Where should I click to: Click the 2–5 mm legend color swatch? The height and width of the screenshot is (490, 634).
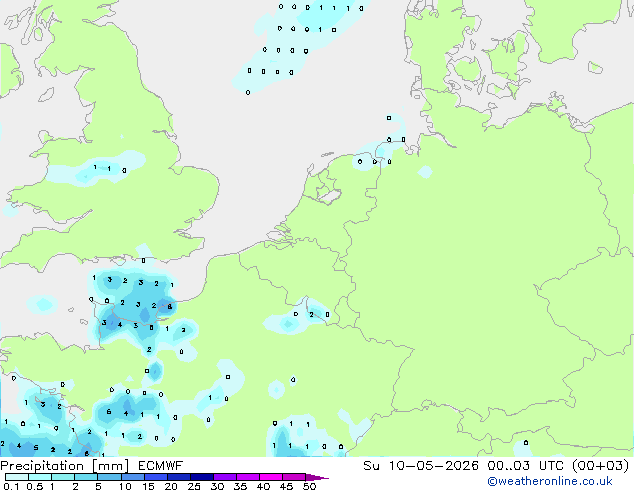click(x=86, y=477)
